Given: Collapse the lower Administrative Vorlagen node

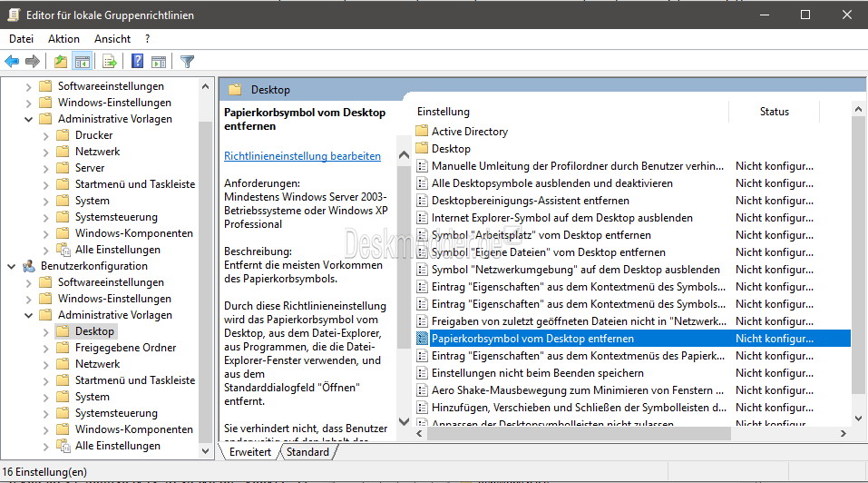Looking at the screenshot, I should 29,315.
